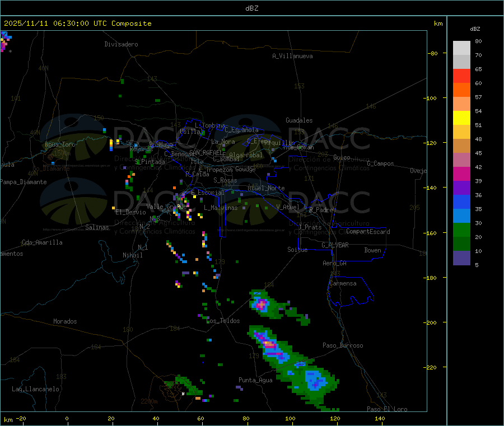The height and width of the screenshot is (426, 504).
Task: Click the Carmensa location label
Action: point(343,284)
